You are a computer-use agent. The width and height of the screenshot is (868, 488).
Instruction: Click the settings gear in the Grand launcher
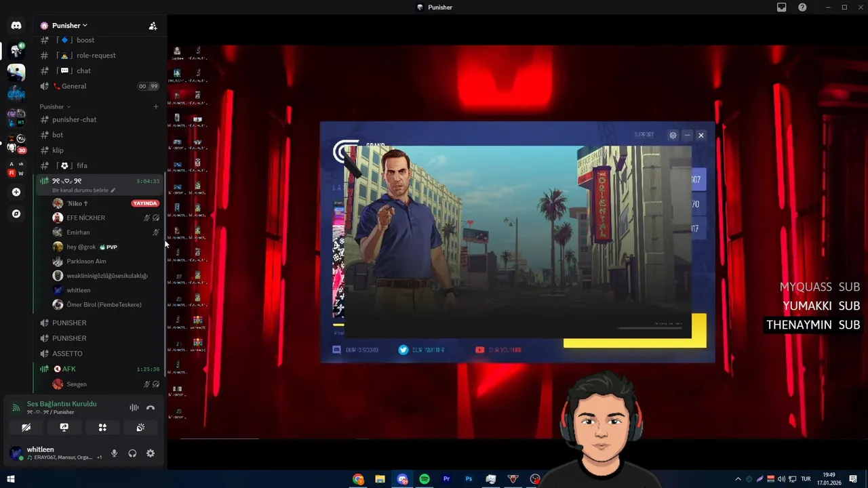(673, 136)
